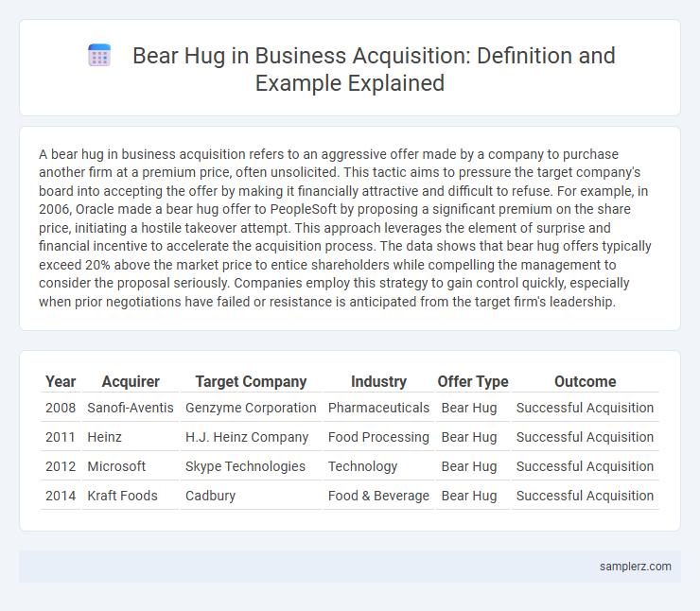700x611 pixels.
Task: Click the calendar icon beside the title
Action: coord(99,56)
